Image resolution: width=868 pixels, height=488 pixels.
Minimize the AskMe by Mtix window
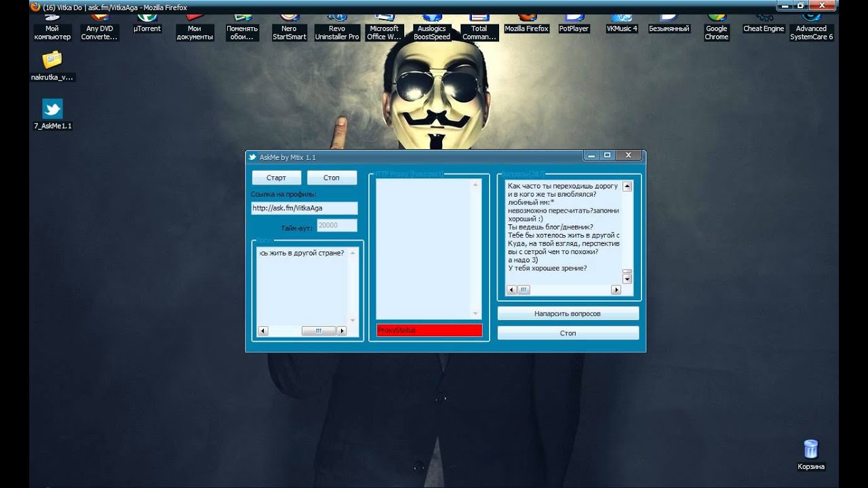(x=592, y=155)
